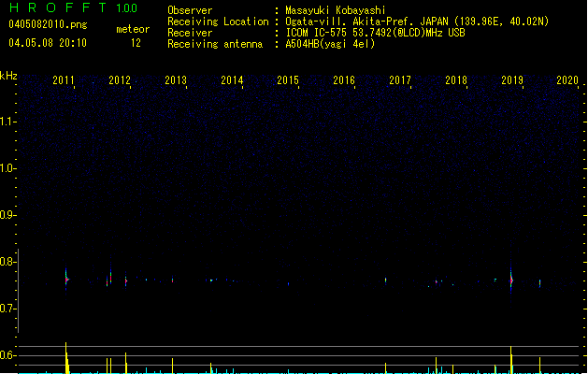Click the yellow intensity spike at 2019

click(x=511, y=360)
